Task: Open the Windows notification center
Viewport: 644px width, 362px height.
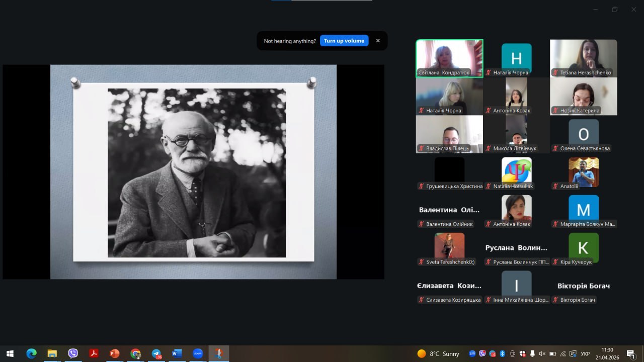Action: point(631,353)
